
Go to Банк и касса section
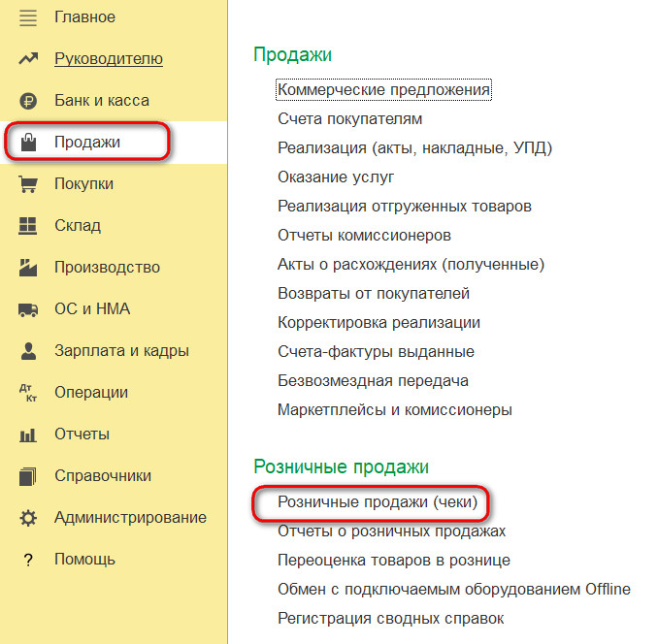102,101
